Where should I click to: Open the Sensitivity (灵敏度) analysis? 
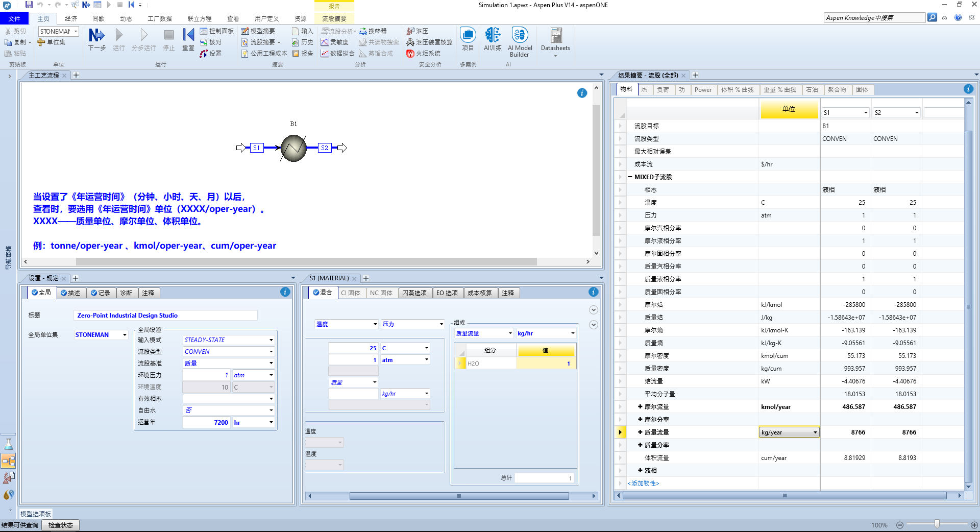pos(334,42)
